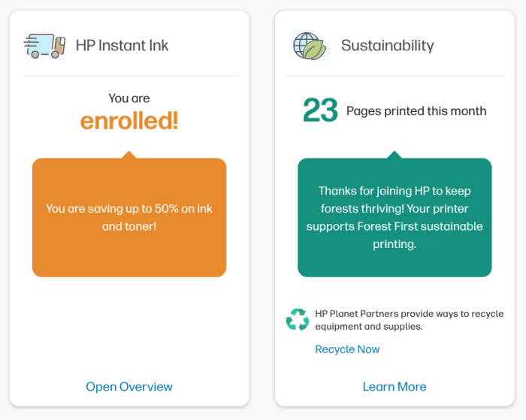Click the "You are" text above enrolled
This screenshot has width=526, height=420.
point(129,98)
